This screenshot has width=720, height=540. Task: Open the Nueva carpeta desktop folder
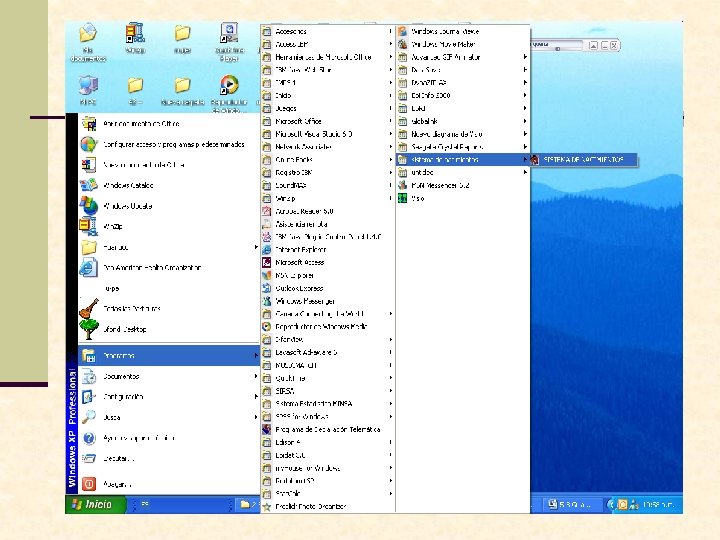(182, 90)
